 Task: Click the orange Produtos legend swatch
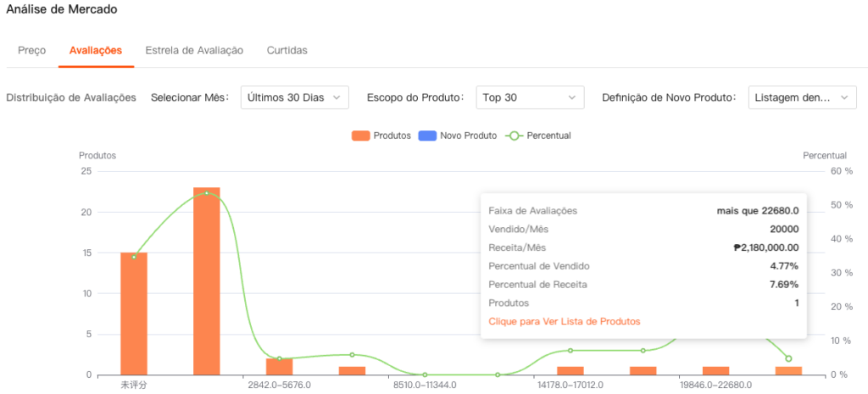pos(362,136)
